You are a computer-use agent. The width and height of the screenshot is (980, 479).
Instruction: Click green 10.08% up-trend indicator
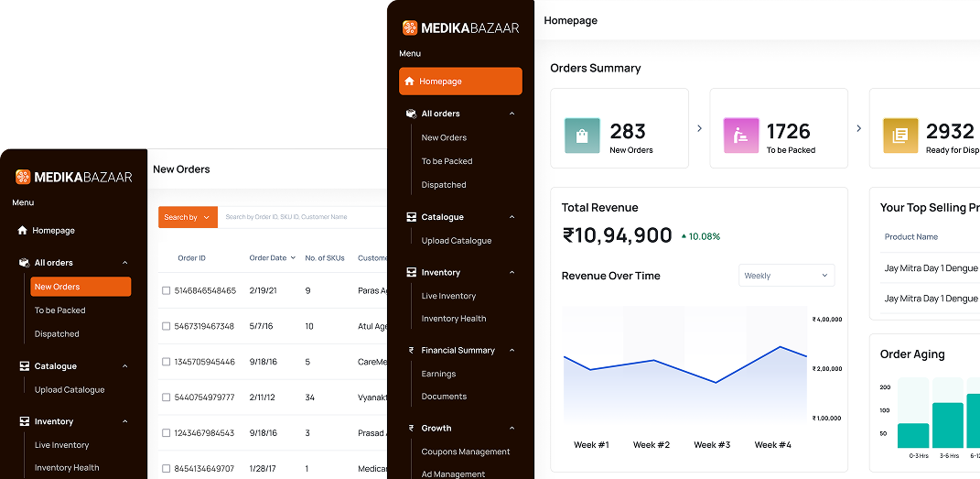pos(701,236)
